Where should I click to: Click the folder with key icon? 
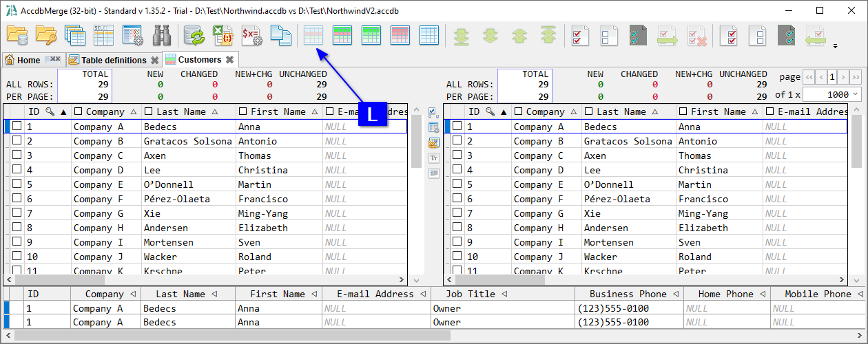click(x=45, y=34)
